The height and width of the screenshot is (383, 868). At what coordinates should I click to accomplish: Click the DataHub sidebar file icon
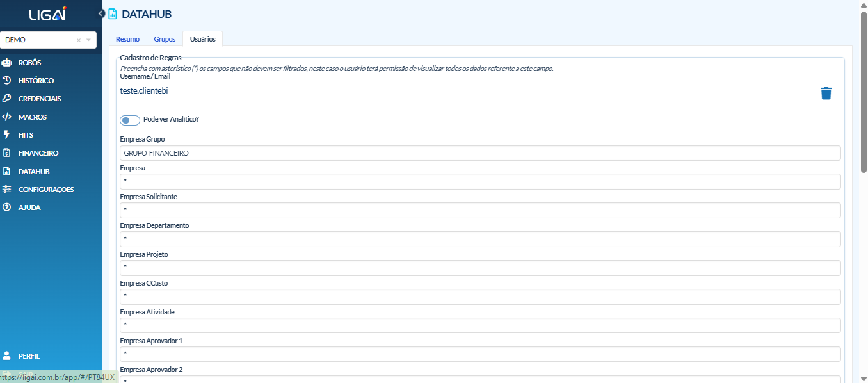pos(7,172)
